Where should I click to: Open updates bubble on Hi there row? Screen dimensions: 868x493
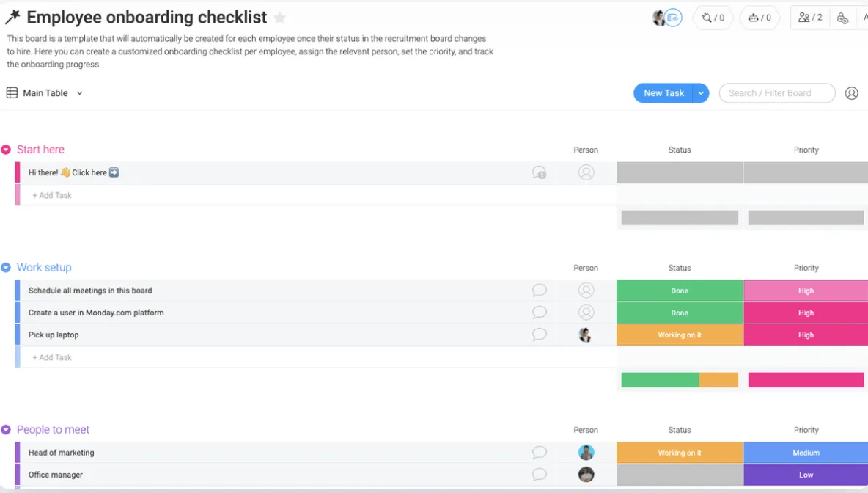(539, 173)
